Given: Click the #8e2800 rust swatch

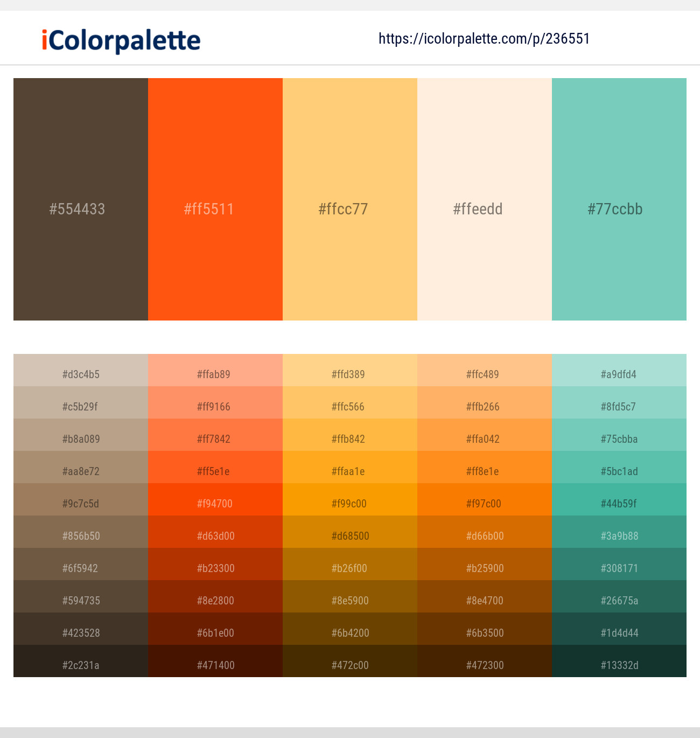Looking at the screenshot, I should 215,601.
